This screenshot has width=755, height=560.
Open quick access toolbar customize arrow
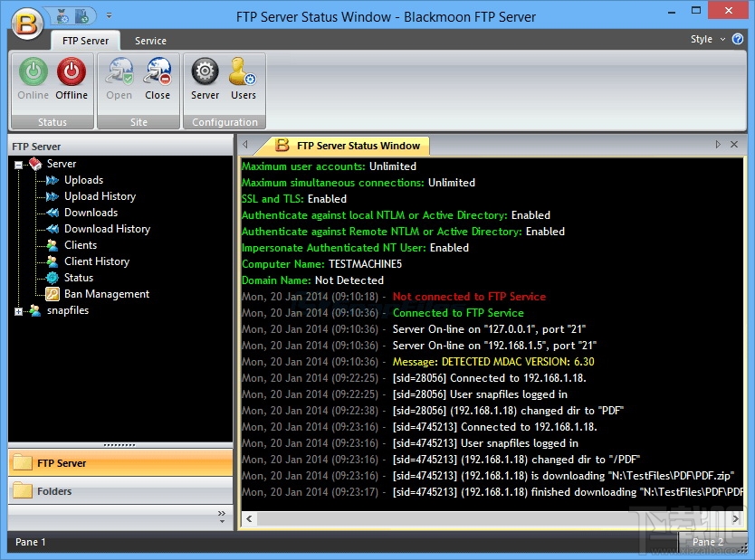coord(110,16)
